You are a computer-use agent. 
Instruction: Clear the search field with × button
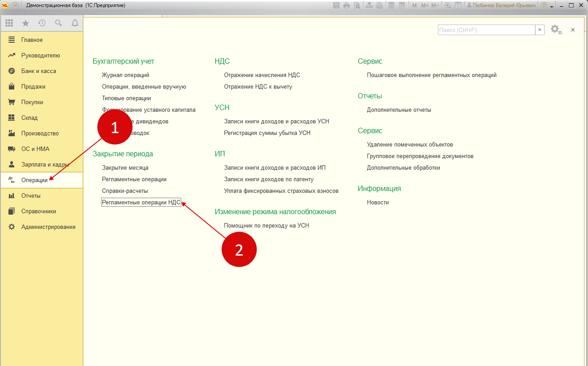click(x=540, y=30)
